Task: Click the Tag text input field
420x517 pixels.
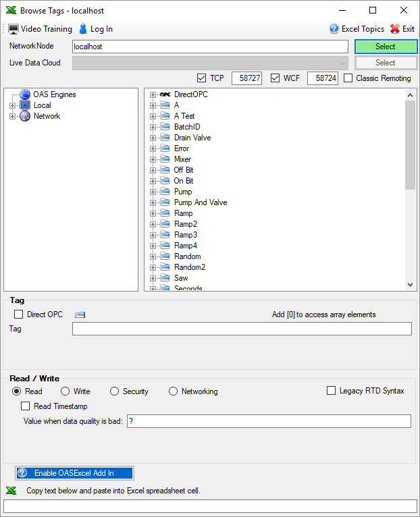Action: coord(241,329)
